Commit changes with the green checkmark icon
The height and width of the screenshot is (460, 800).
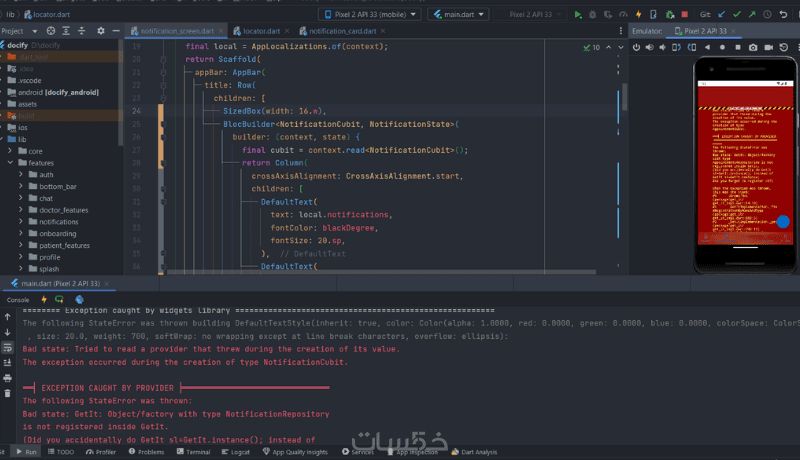tap(737, 14)
